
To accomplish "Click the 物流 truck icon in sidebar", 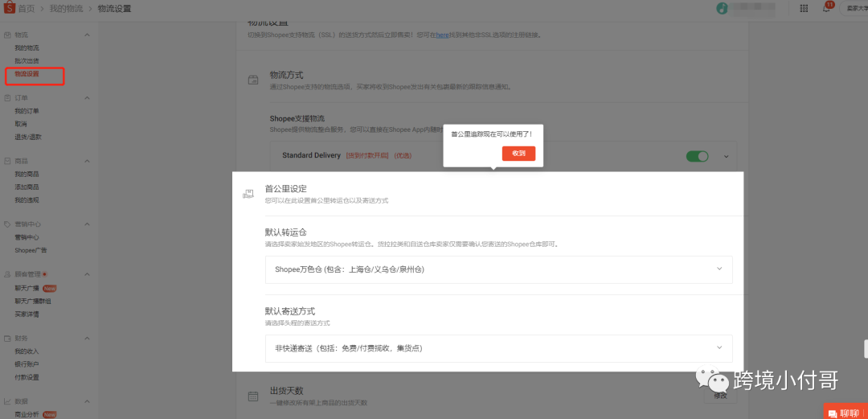I will [7, 35].
